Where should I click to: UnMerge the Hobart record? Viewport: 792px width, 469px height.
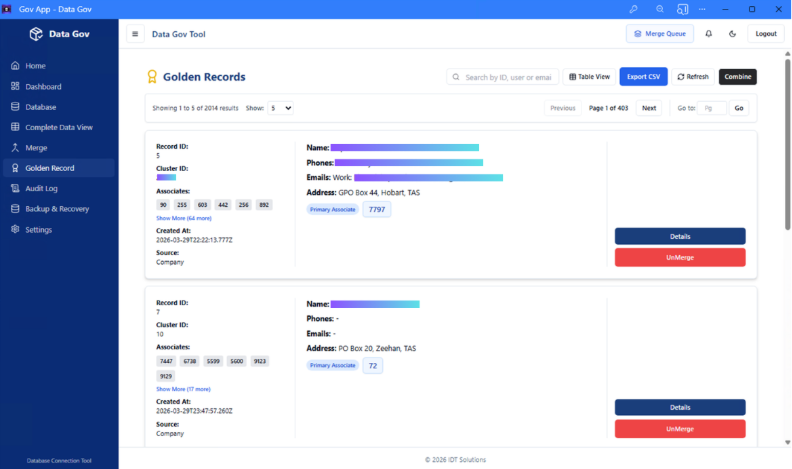[x=680, y=257]
